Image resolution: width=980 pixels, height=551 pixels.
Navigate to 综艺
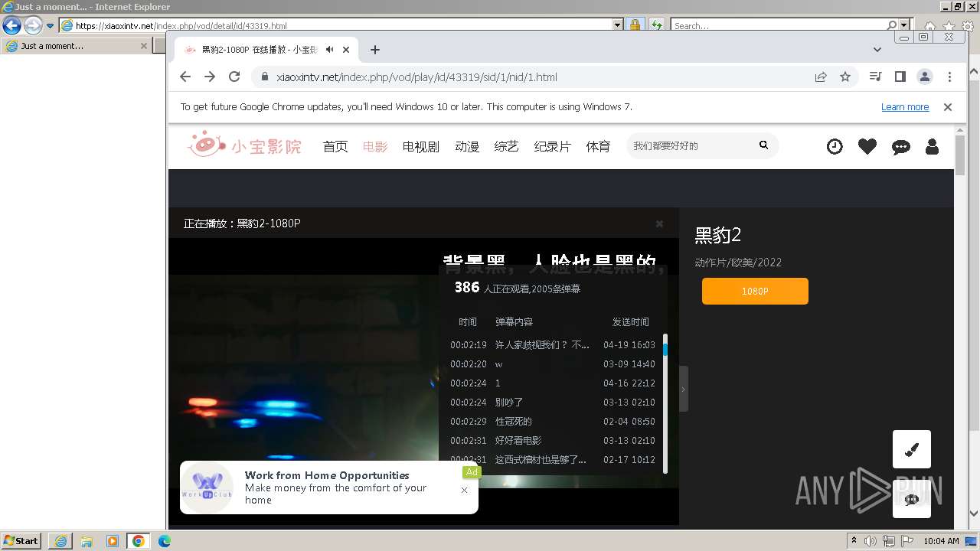coord(507,146)
